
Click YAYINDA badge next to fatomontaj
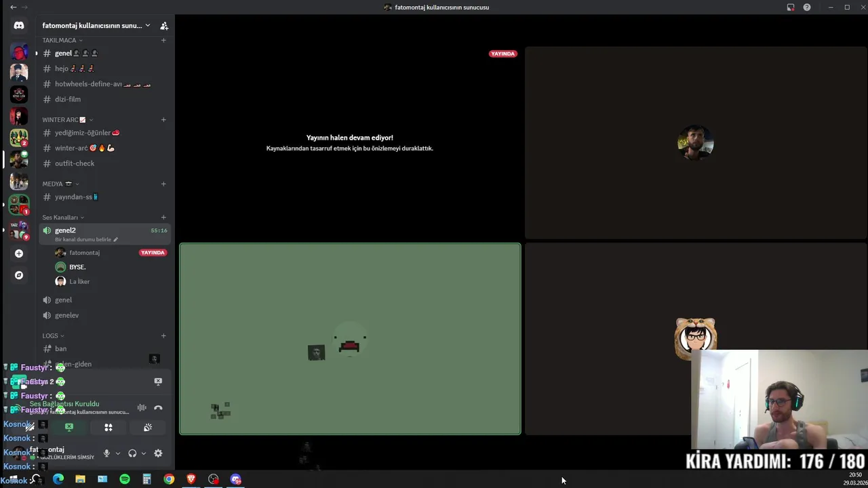pyautogui.click(x=153, y=253)
